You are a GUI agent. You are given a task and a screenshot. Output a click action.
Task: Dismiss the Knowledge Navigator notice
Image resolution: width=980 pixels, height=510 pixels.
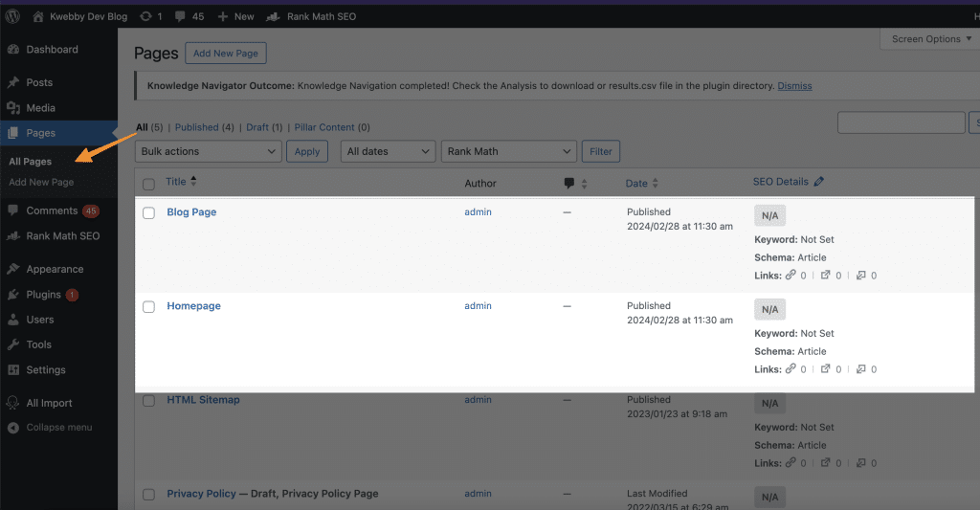click(794, 86)
